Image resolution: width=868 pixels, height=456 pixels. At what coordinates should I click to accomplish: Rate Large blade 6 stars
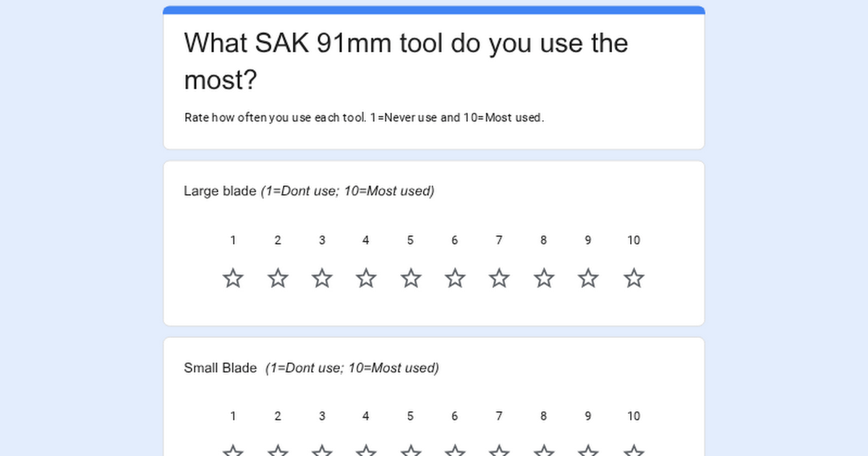(x=455, y=279)
